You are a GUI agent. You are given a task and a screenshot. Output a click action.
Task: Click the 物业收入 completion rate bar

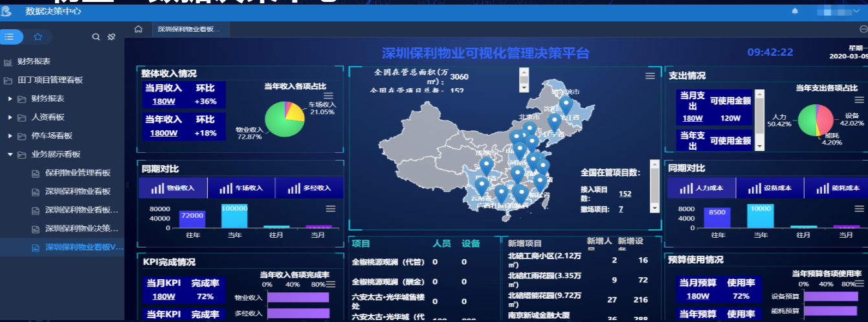[297, 298]
